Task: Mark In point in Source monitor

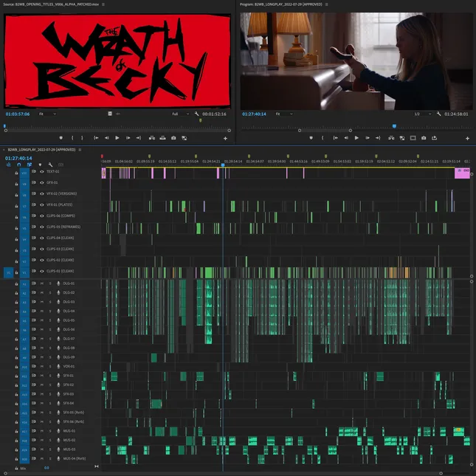Action: [72, 138]
